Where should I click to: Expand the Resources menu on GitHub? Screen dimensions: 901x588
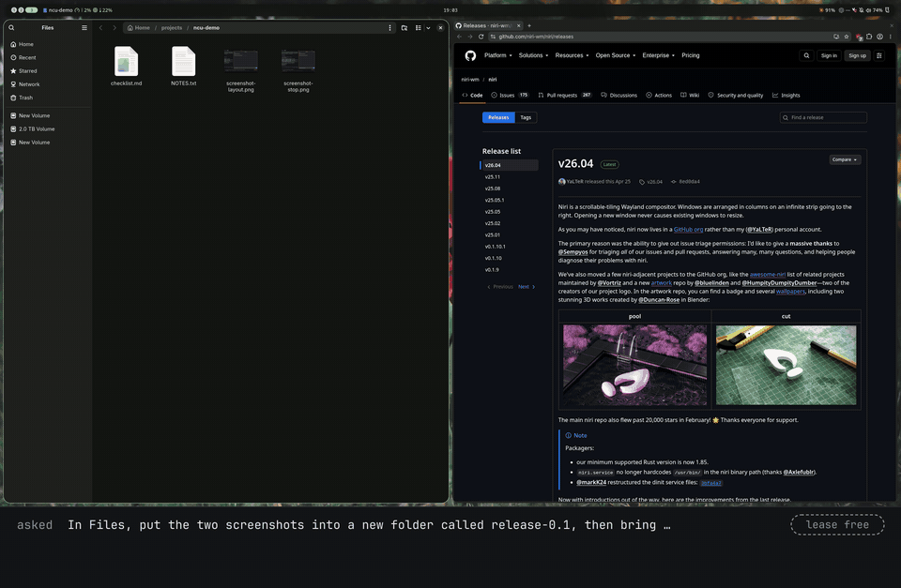[x=572, y=55]
